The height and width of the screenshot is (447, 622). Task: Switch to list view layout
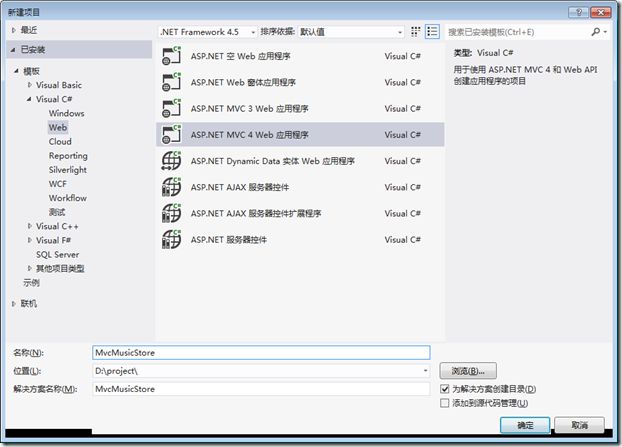(432, 32)
